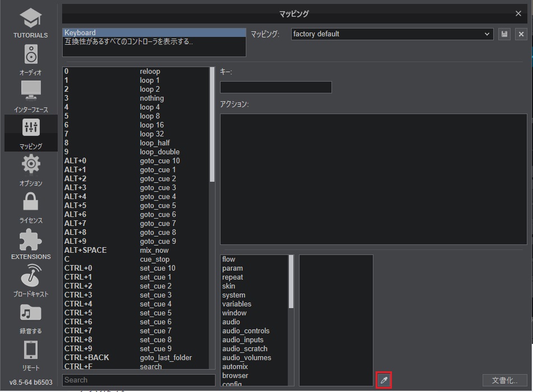Select the CTRL+BACK goto_last_folder row
533x392 pixels.
click(x=136, y=358)
